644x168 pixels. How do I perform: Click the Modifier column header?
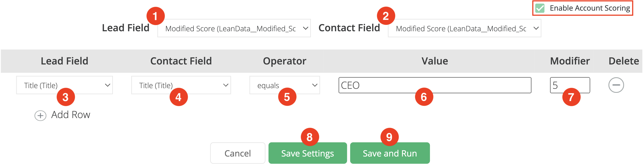pyautogui.click(x=570, y=61)
